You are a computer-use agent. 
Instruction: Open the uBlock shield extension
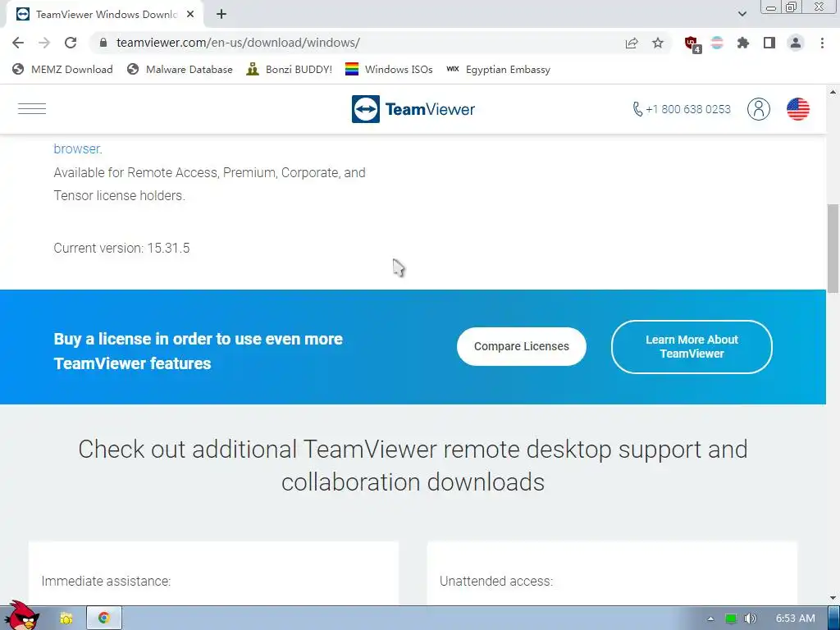(692, 43)
